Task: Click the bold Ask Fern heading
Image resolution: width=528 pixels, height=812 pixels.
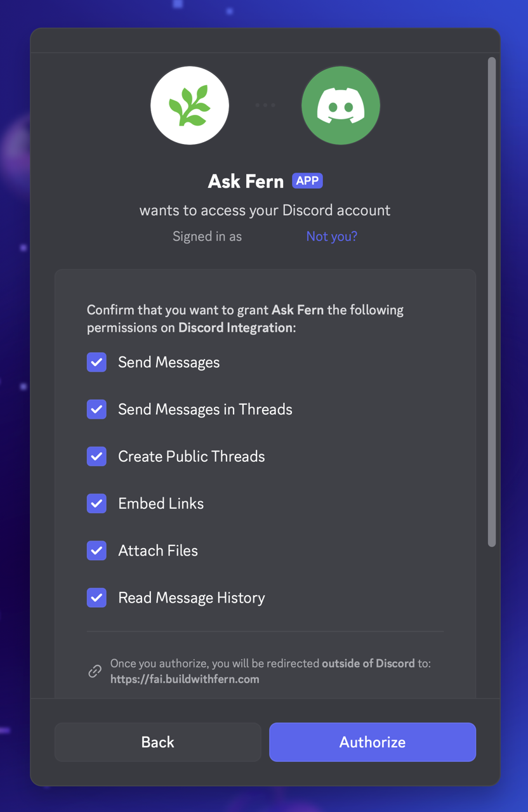Action: [245, 181]
